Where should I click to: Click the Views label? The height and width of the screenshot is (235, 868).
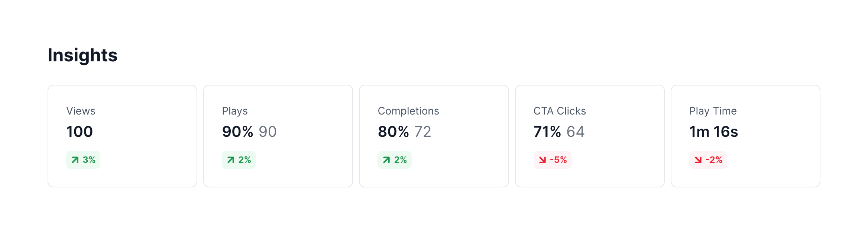pos(81,111)
